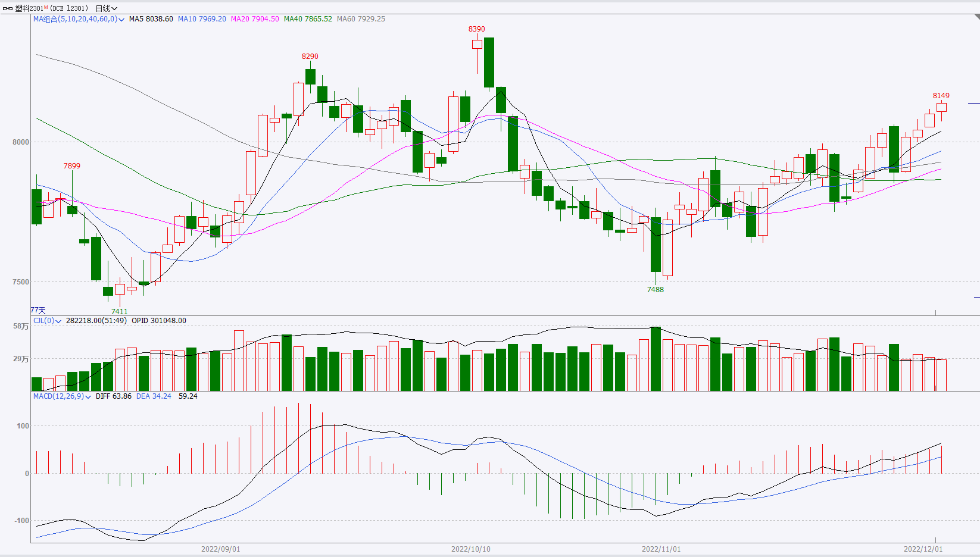Click the 塑料2301 contract name
980x557 pixels.
click(30, 8)
